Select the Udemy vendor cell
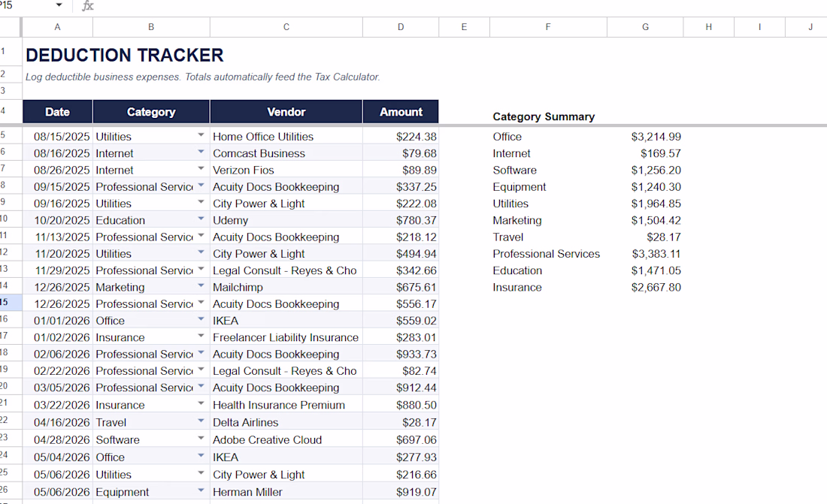The image size is (827, 504). (x=286, y=220)
